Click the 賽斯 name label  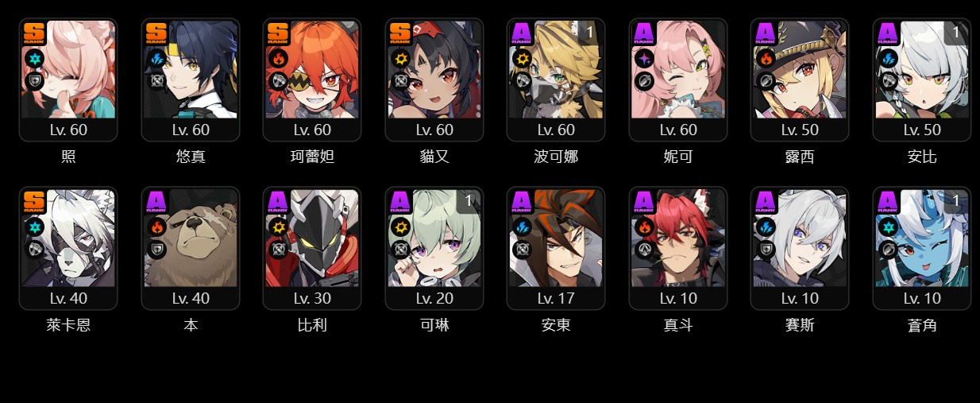click(x=800, y=325)
